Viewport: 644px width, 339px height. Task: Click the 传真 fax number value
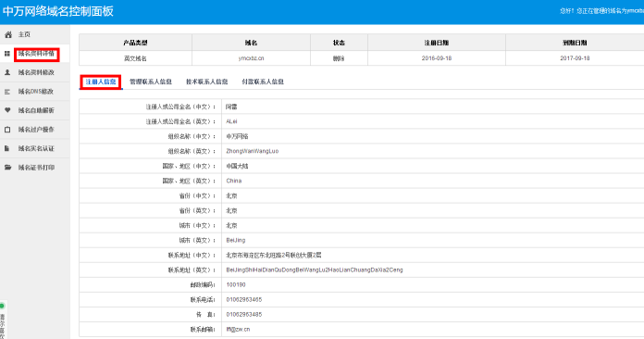pos(244,314)
